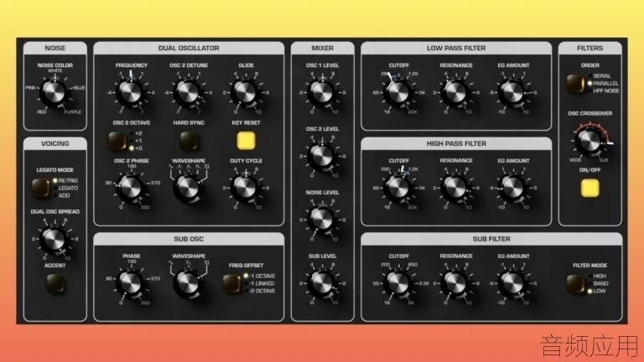This screenshot has height=362, width=644.
Task: Select +0 OSC 2 octave option
Action: point(136,148)
